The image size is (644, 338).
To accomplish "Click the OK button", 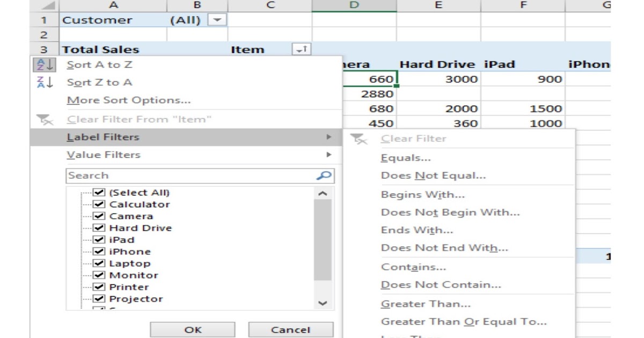I will 192,329.
